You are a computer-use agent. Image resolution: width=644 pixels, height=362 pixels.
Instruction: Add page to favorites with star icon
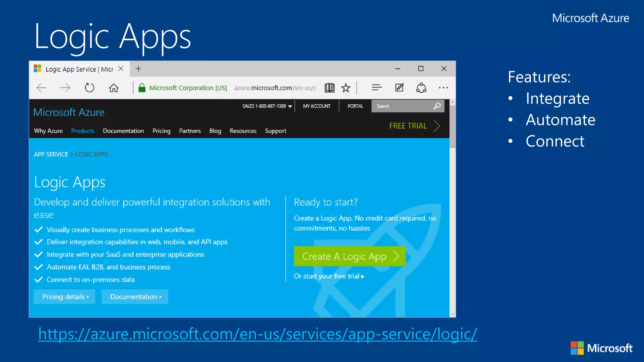346,88
